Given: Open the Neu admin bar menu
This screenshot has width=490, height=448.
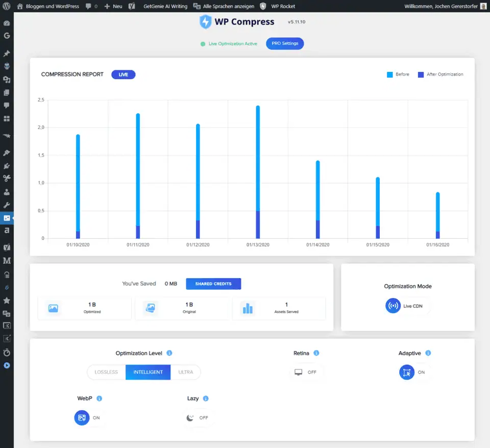Looking at the screenshot, I should pos(113,6).
